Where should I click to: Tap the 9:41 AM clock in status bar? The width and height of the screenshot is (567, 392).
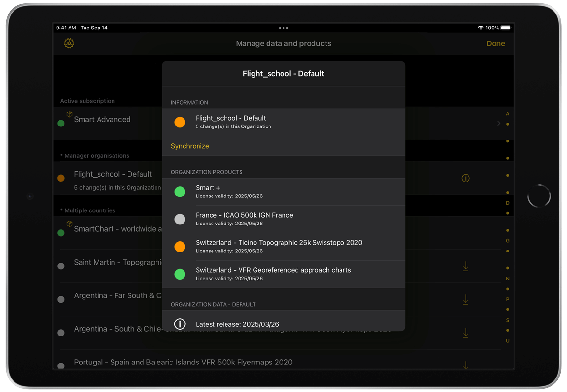point(66,28)
